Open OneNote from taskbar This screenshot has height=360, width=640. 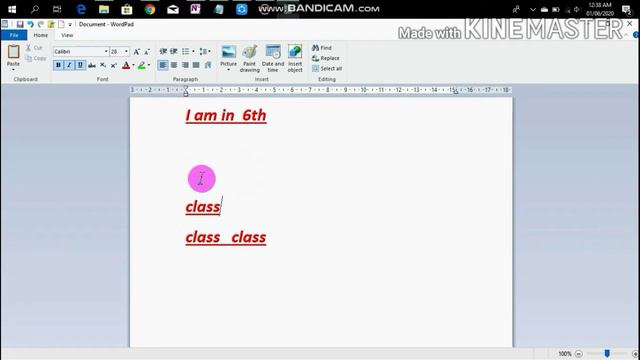coord(196,9)
